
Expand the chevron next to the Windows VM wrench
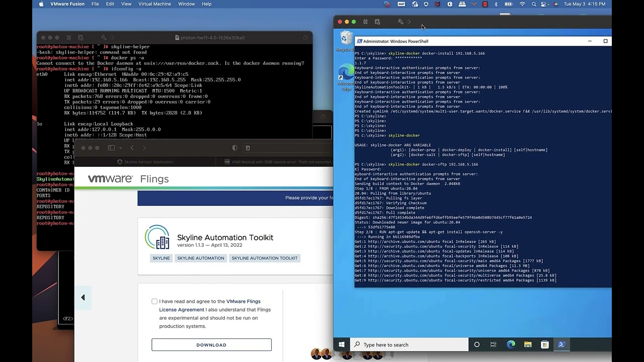tap(409, 22)
